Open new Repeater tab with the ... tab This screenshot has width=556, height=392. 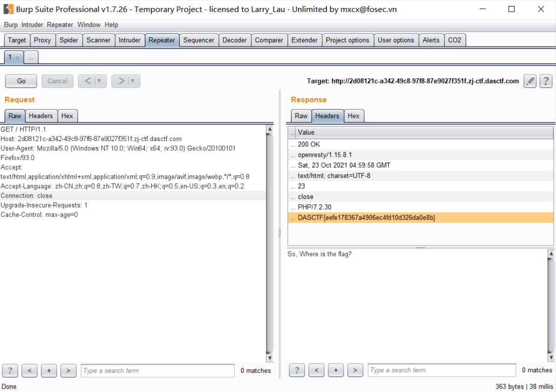[31, 57]
